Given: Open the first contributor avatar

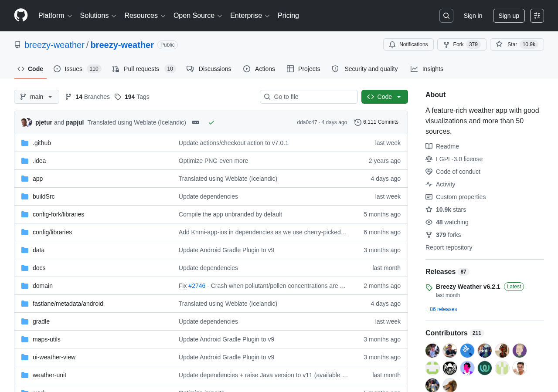Looking at the screenshot, I should [x=432, y=351].
